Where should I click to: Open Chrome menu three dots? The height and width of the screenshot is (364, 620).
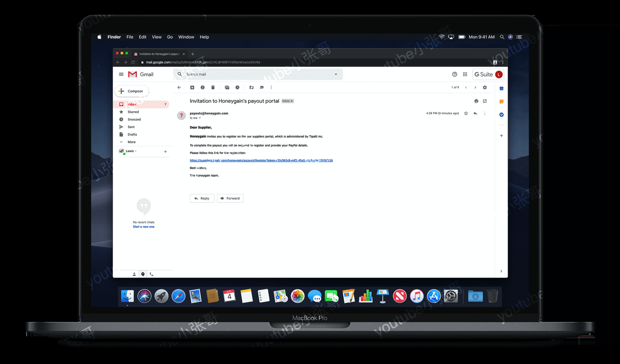pyautogui.click(x=503, y=62)
